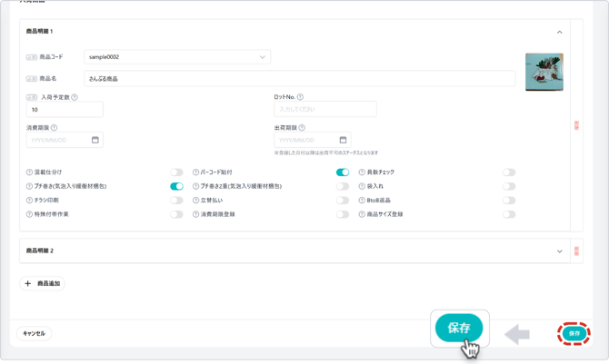Collapse the 商品明細 1 section chevron

(x=559, y=32)
